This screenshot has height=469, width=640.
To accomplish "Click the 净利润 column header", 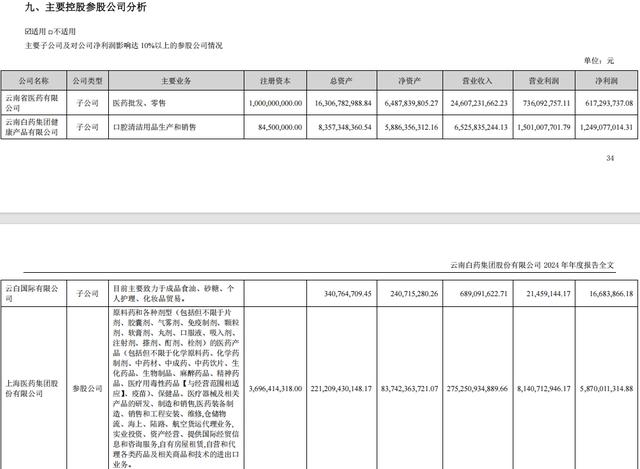I will coord(606,81).
